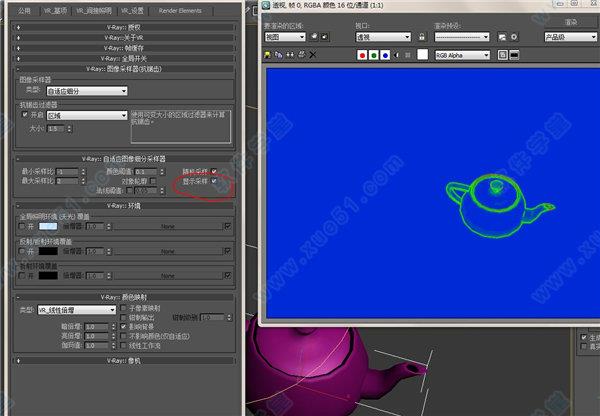The height and width of the screenshot is (416, 600).
Task: Expand the V-Ray:: 关于VR rollout
Action: click(x=124, y=38)
